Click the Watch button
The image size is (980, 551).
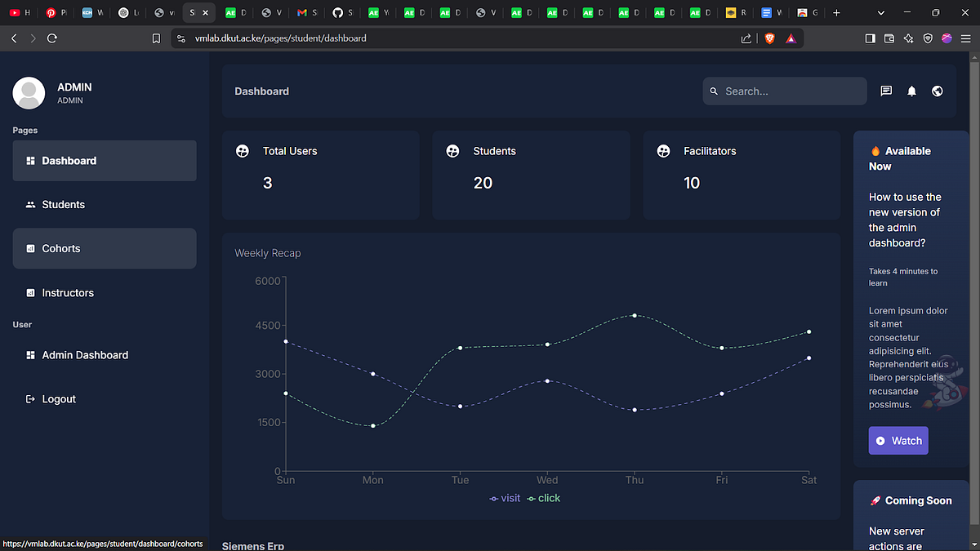click(898, 441)
